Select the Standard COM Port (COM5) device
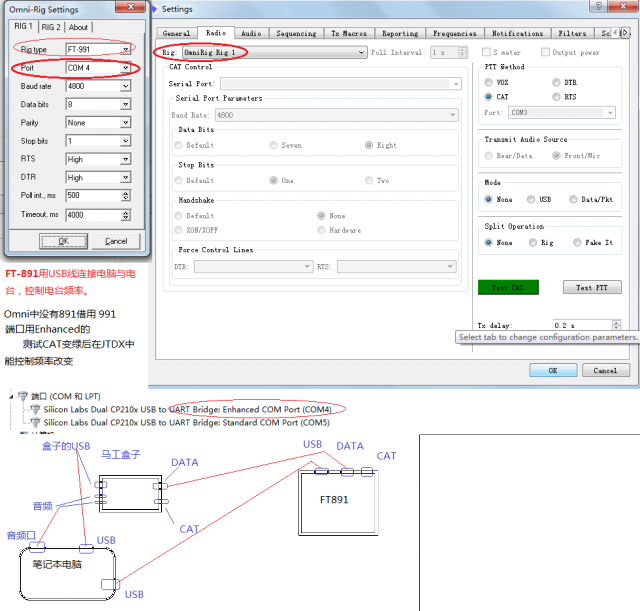 tap(187, 422)
